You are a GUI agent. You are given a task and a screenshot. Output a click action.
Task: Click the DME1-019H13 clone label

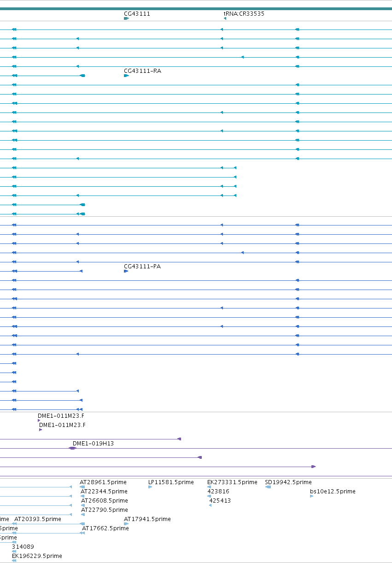[93, 444]
